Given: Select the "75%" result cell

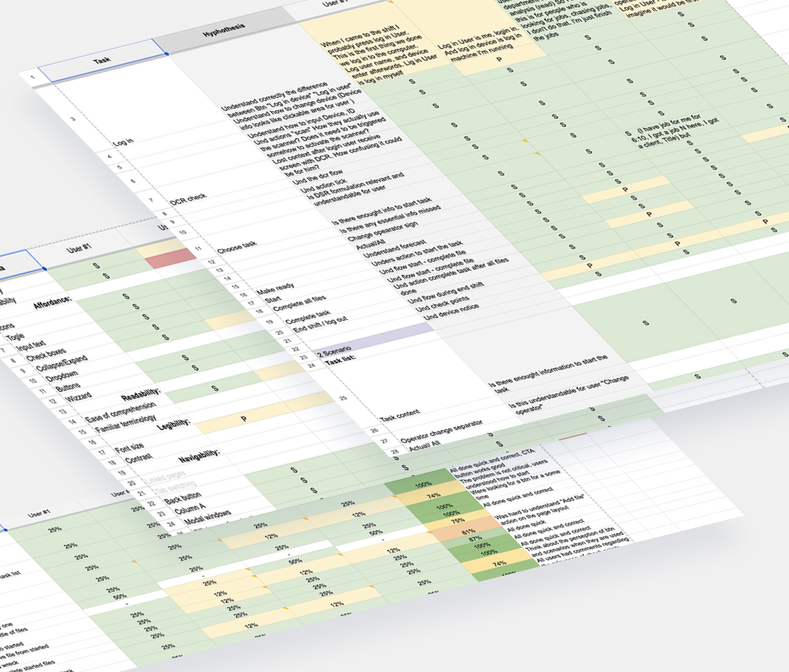Looking at the screenshot, I should coord(457,520).
